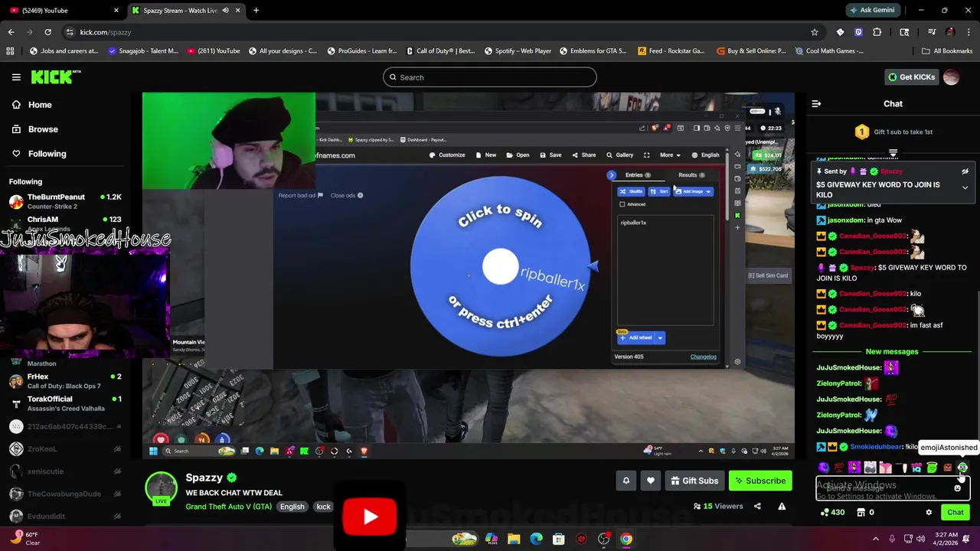The width and height of the screenshot is (980, 551).
Task: Open the Kick hamburger menu
Action: pyautogui.click(x=16, y=77)
